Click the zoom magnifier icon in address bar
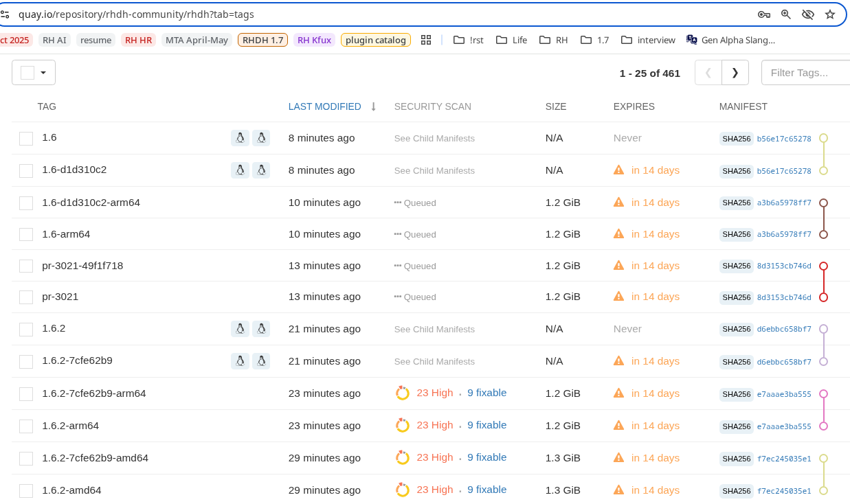Screen dimensions: 850x504 (x=786, y=14)
